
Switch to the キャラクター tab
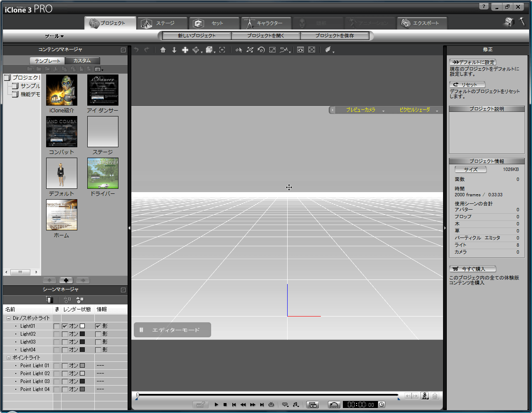pyautogui.click(x=266, y=23)
